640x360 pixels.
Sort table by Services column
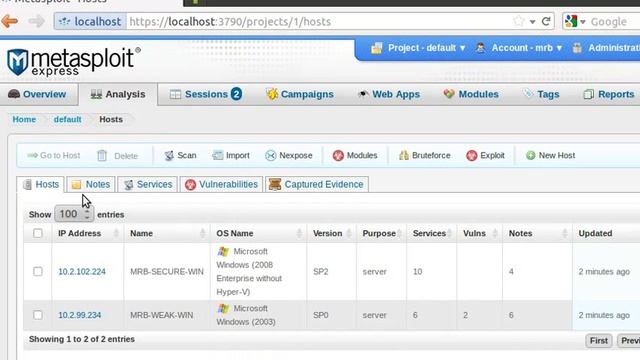coord(431,233)
